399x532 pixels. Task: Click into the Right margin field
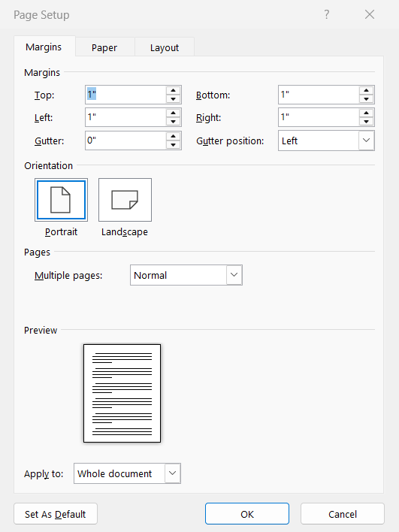click(319, 117)
